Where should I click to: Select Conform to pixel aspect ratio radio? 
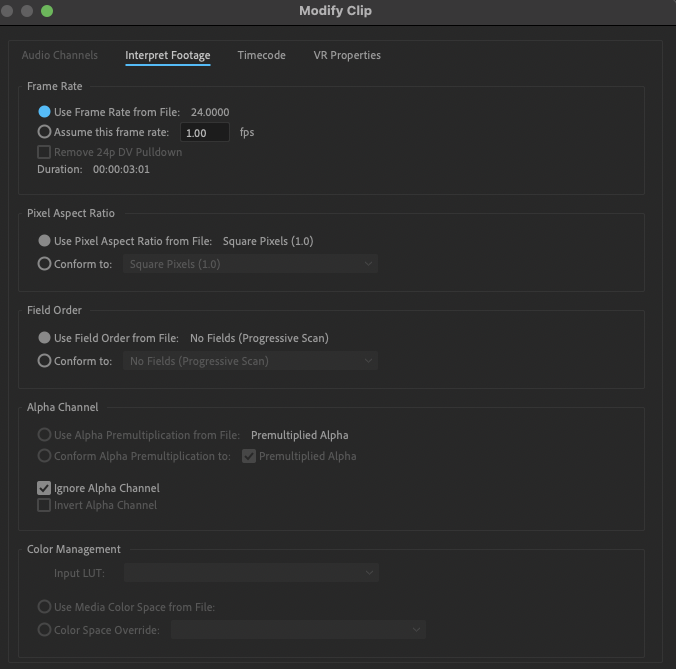coord(44,264)
